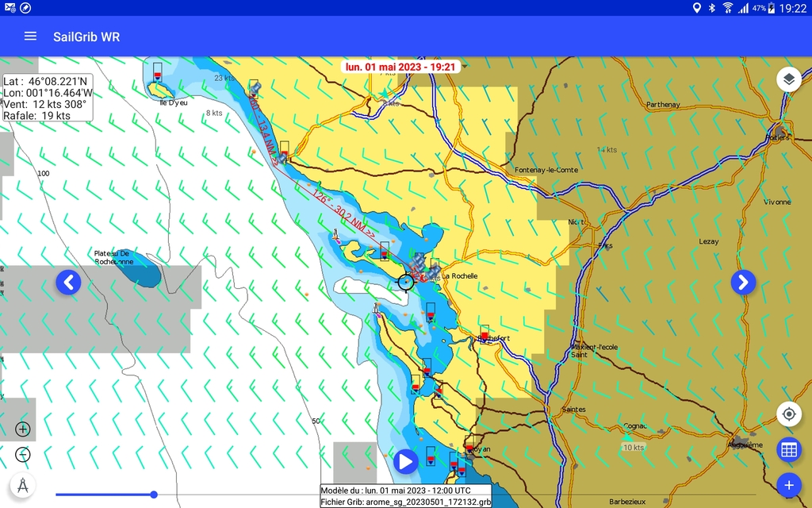Tap the Saintes town label

click(x=574, y=410)
